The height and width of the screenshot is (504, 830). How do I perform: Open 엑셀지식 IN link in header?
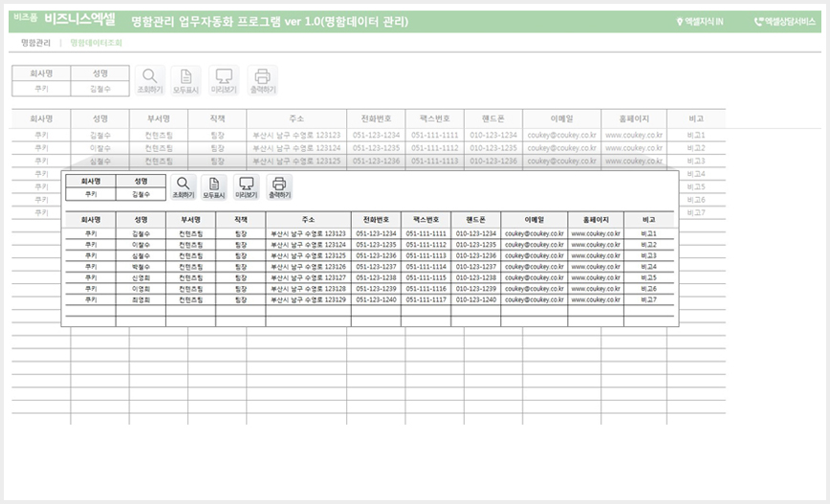[x=700, y=22]
